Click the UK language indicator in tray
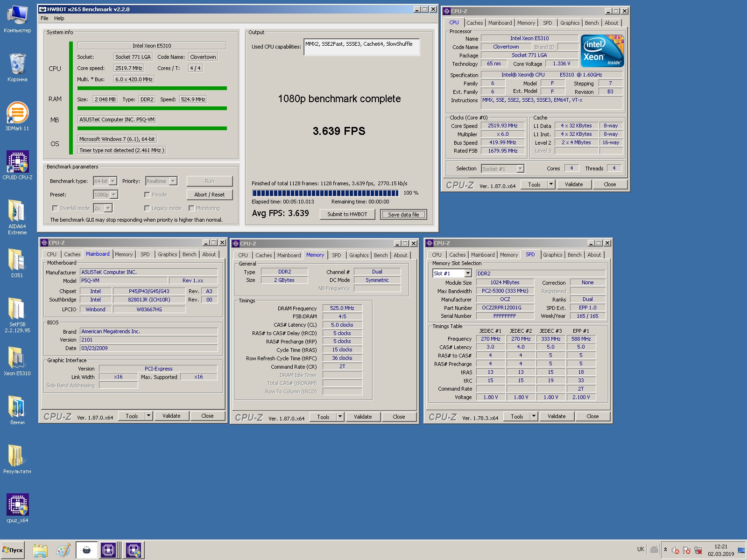Image resolution: width=747 pixels, height=560 pixels. point(641,549)
